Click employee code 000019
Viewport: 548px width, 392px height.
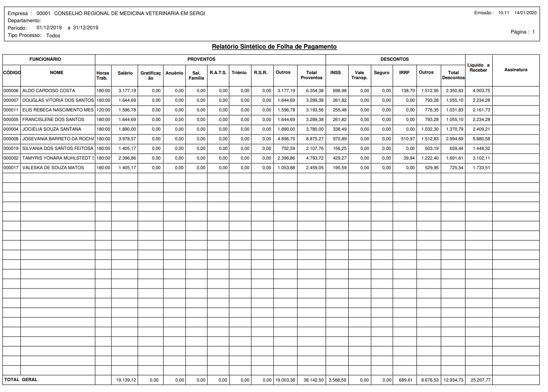point(11,148)
